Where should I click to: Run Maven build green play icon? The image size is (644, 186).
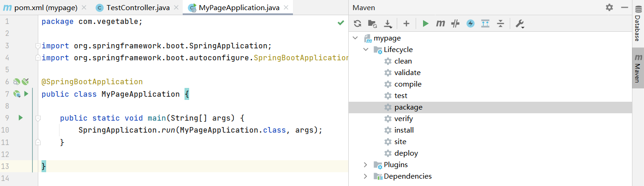click(x=426, y=23)
